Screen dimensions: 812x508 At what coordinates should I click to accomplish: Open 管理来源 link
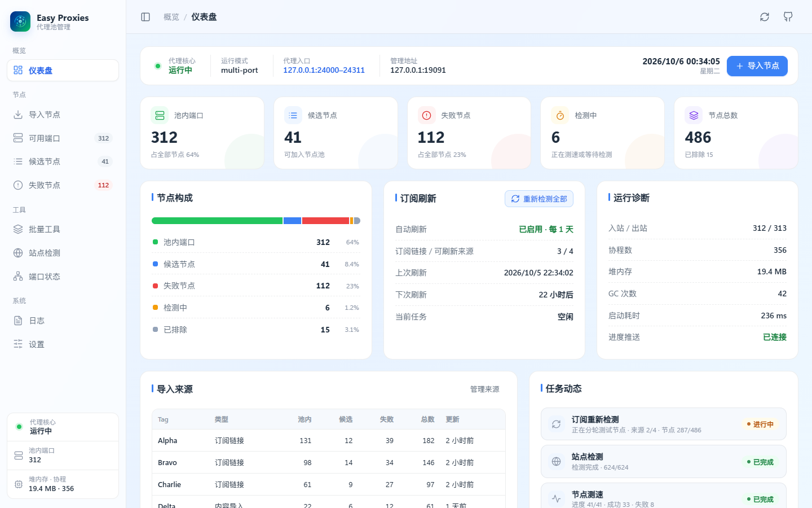484,389
